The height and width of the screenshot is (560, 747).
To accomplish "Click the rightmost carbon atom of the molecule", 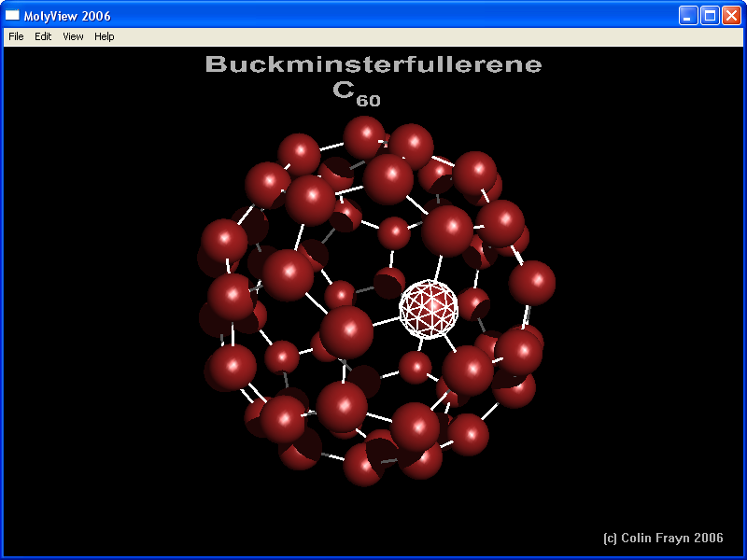I will (532, 282).
